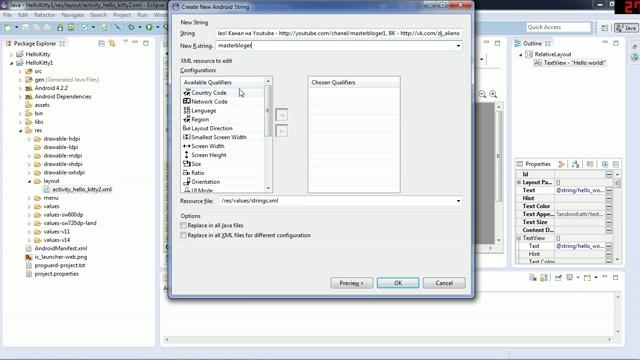Click the Android SDK Manager toolbar icon
Image resolution: width=640 pixels, height=360 pixels.
[x=60, y=27]
